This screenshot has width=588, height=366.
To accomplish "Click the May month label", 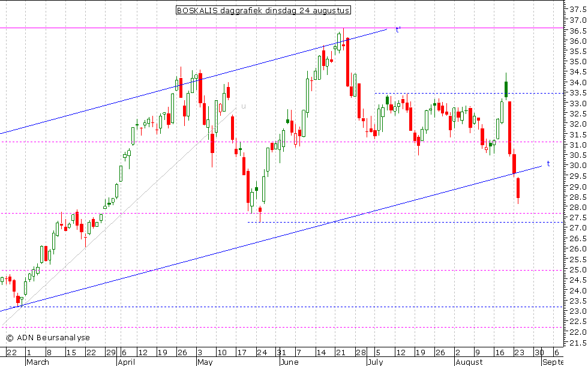I will click(x=205, y=362).
